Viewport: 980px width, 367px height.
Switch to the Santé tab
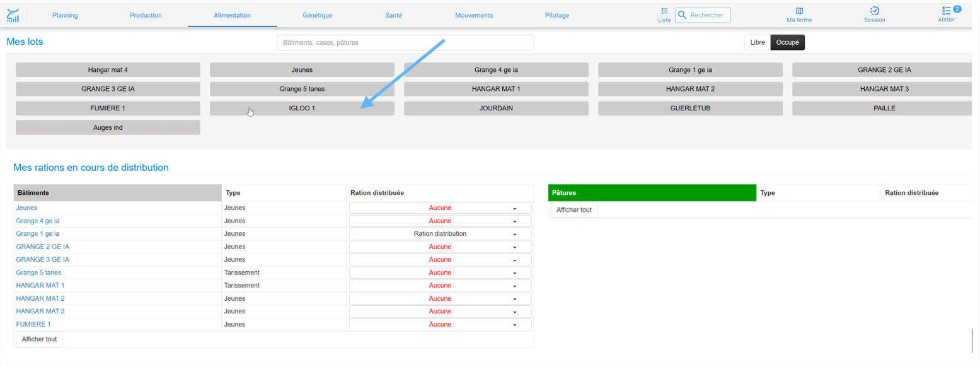394,15
